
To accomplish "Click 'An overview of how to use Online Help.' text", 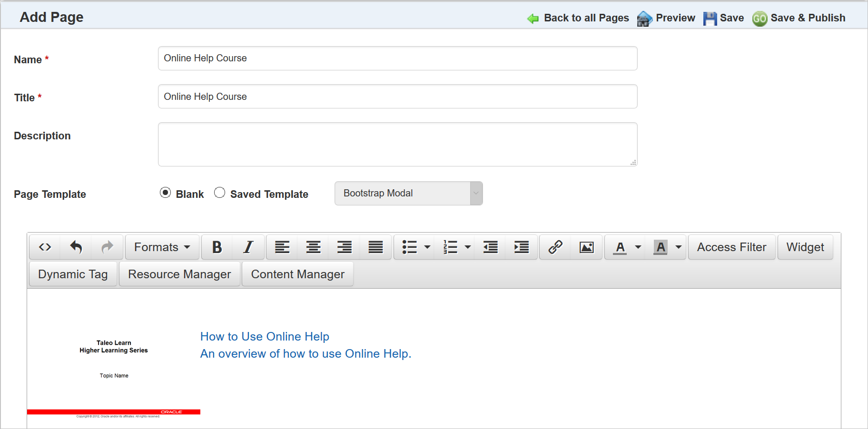I will pyautogui.click(x=306, y=353).
